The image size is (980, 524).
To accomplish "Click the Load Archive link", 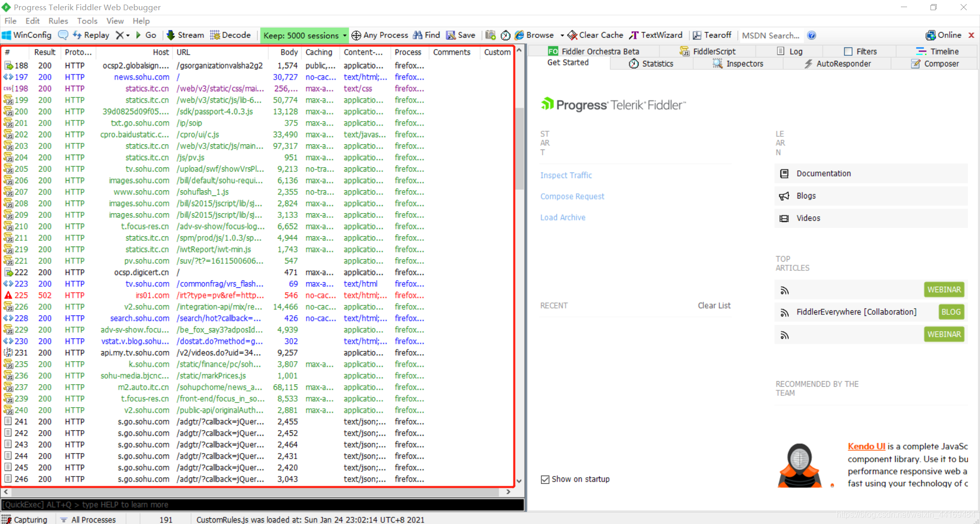I will (563, 217).
